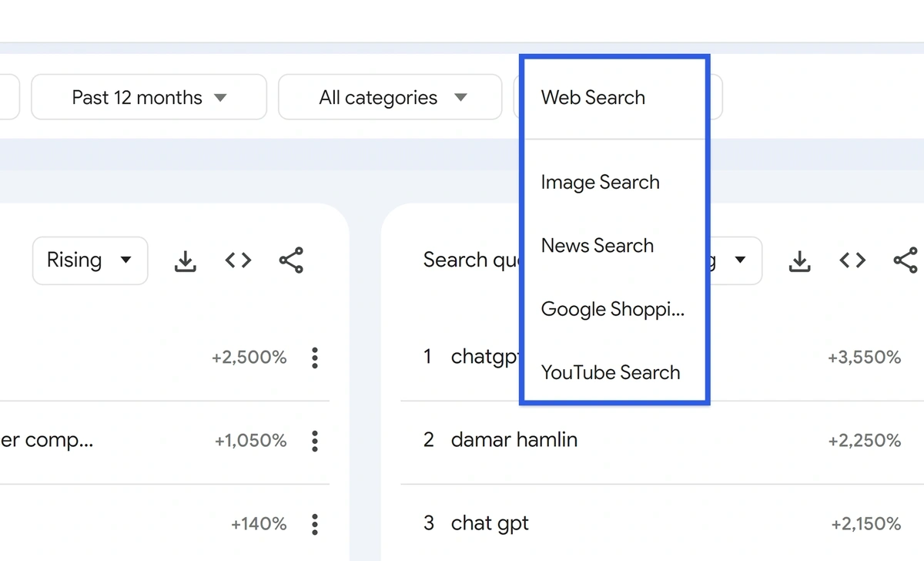The image size is (924, 561).
Task: Open more options for the +1,050% row
Action: pos(314,441)
